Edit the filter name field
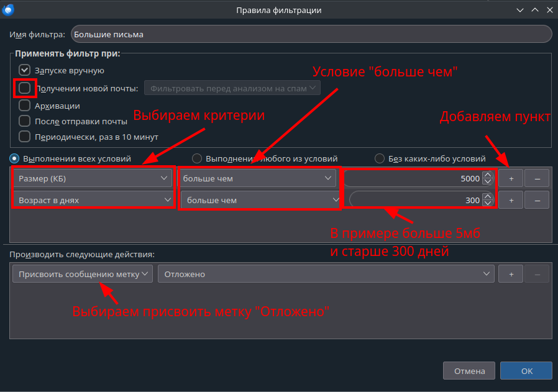 pos(311,34)
